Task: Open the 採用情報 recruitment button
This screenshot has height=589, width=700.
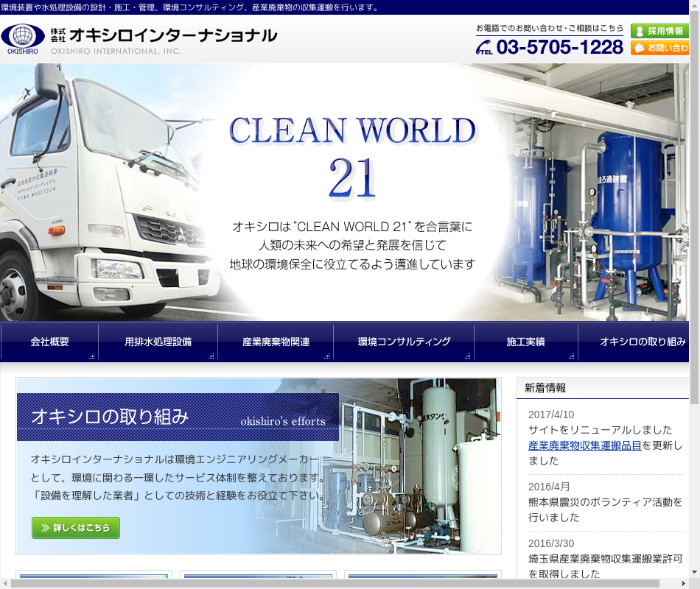Action: (x=659, y=31)
